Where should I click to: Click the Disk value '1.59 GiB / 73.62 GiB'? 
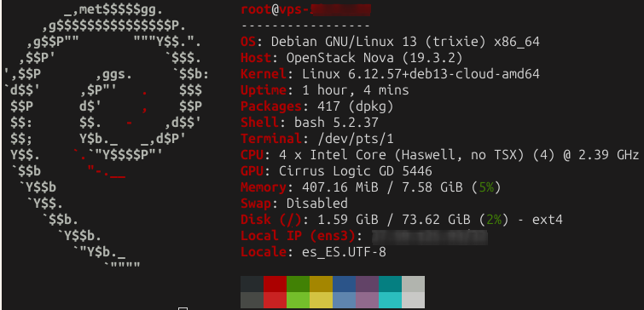click(x=394, y=220)
